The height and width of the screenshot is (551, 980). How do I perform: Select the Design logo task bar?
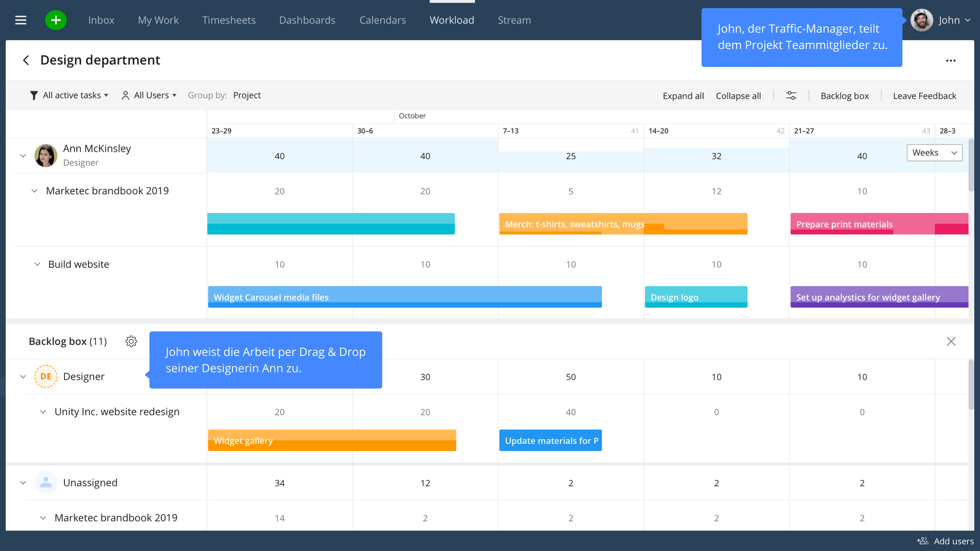coord(696,297)
